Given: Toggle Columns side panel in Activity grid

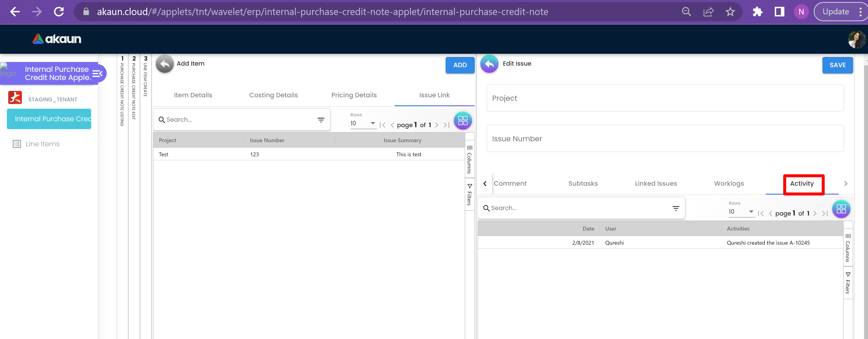Looking at the screenshot, I should [848, 248].
